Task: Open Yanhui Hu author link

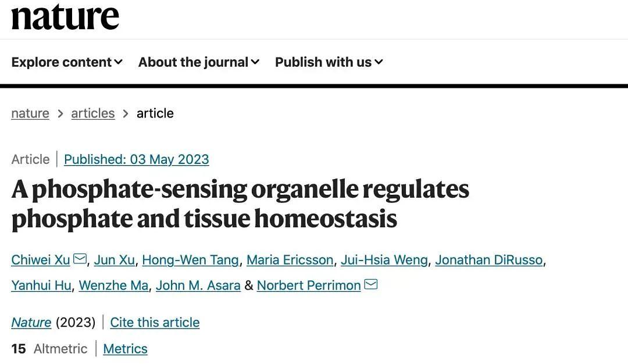Action: click(41, 286)
